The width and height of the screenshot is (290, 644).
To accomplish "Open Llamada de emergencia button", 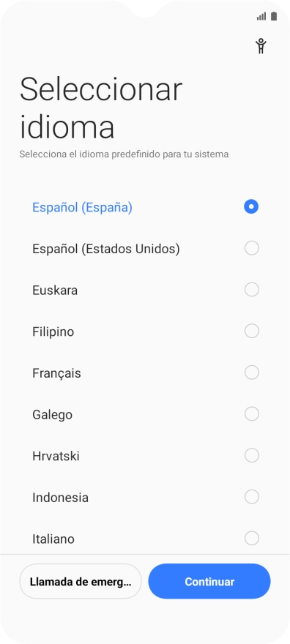I will pyautogui.click(x=81, y=582).
